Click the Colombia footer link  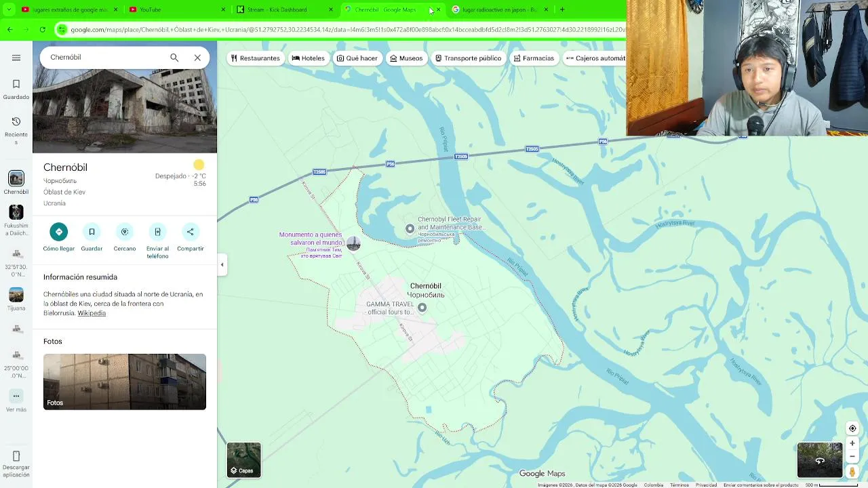coord(654,485)
